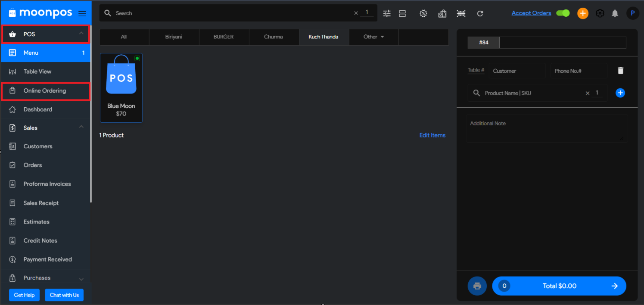Expand the Purchases section in sidebar

pyautogui.click(x=81, y=279)
